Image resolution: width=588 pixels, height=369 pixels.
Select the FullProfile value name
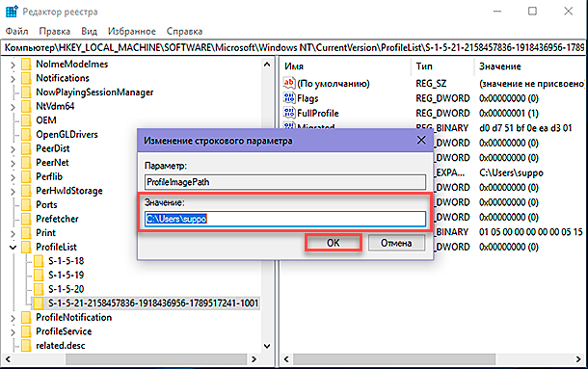click(x=318, y=113)
